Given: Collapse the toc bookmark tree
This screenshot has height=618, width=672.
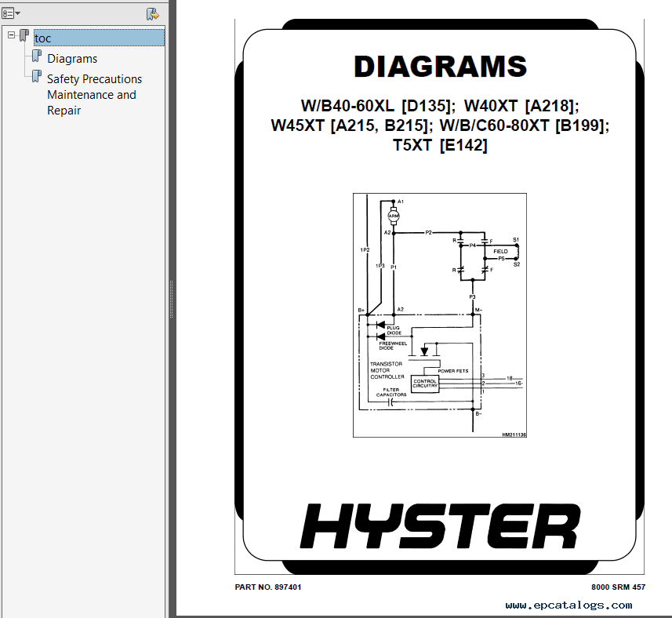Looking at the screenshot, I should pyautogui.click(x=12, y=35).
